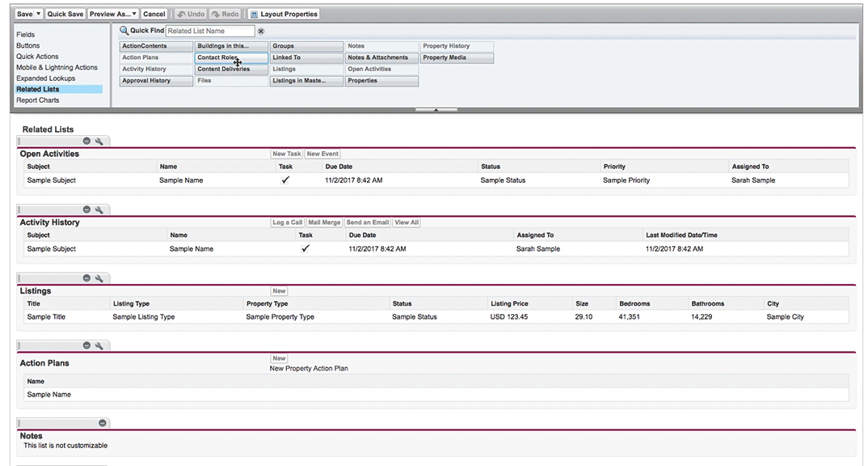Click the remove icon above Open Activities

(86, 141)
